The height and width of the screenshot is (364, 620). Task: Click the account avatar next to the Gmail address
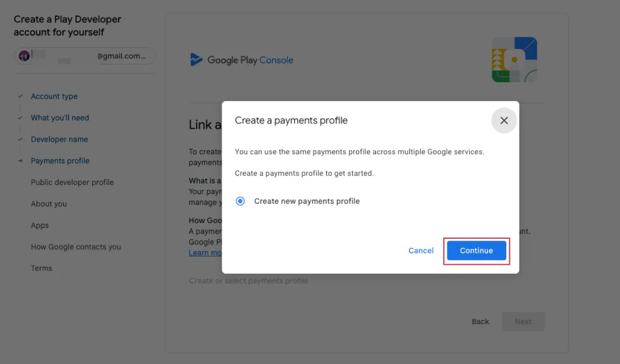[x=24, y=56]
